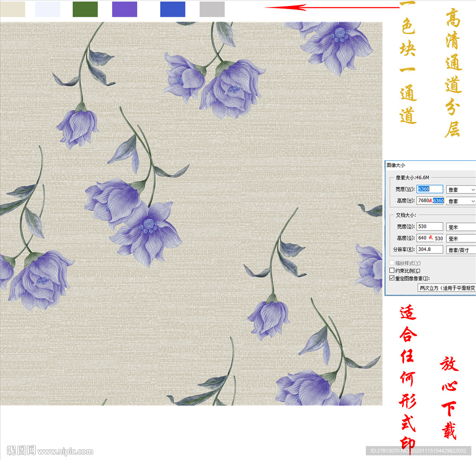
Task: Choose the purple color swatch
Action: (x=125, y=9)
